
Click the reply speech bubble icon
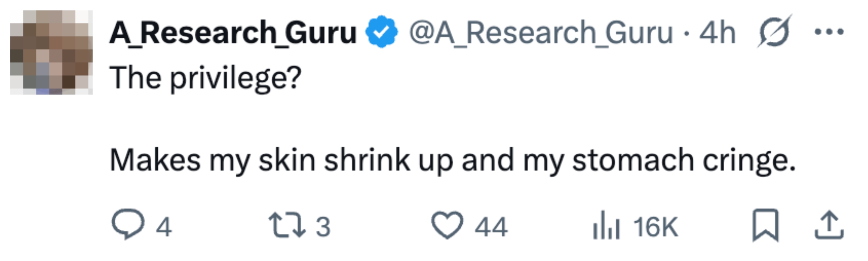coord(128,224)
